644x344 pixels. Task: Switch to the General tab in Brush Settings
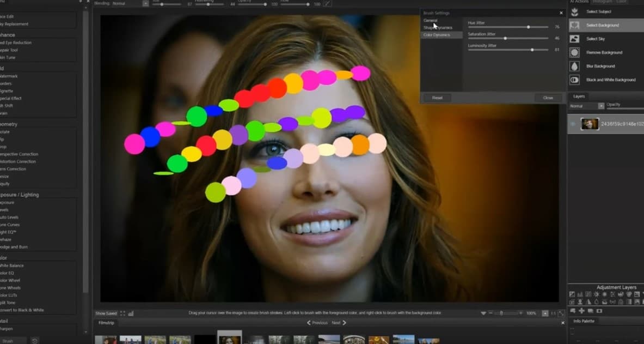(x=431, y=21)
